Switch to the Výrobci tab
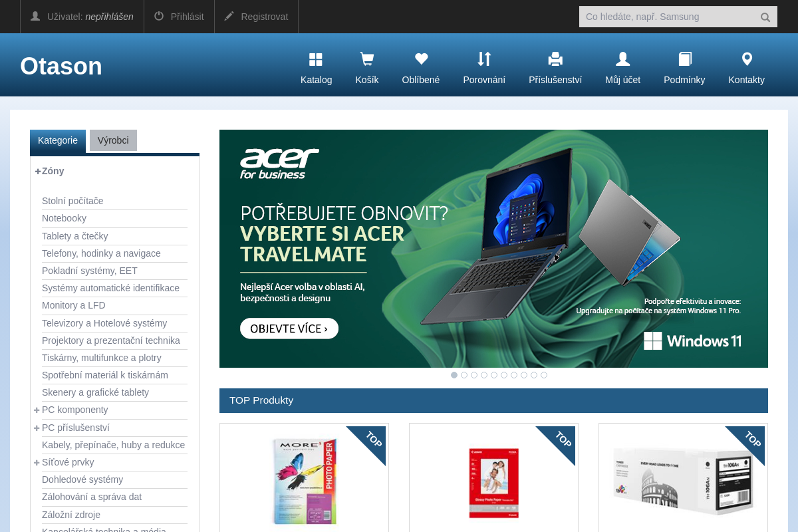Screen dimensions: 798x532 pos(113,140)
